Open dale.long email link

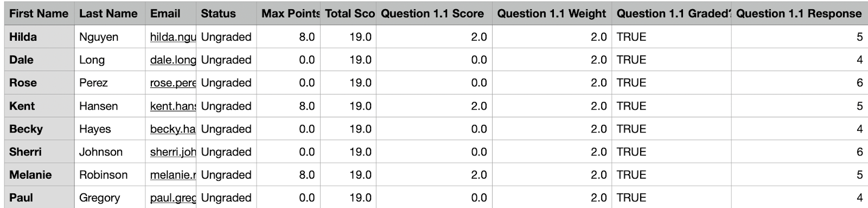tap(173, 60)
